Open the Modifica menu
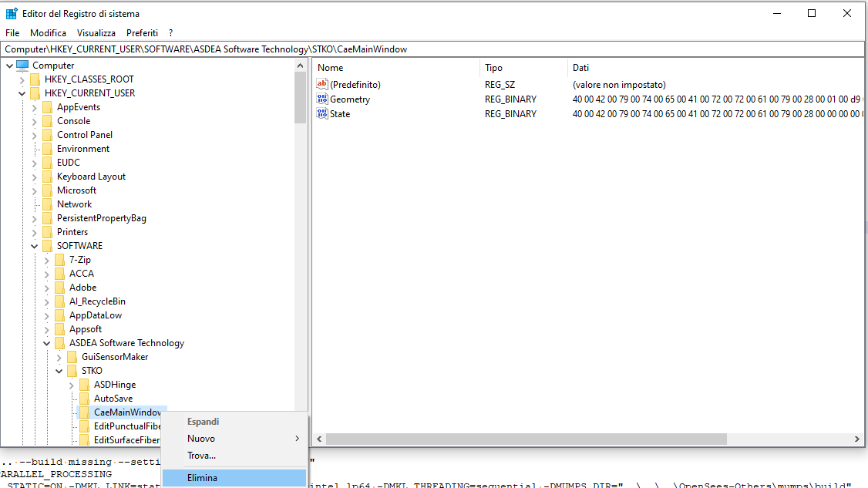Image resolution: width=868 pixels, height=488 pixels. [x=48, y=32]
